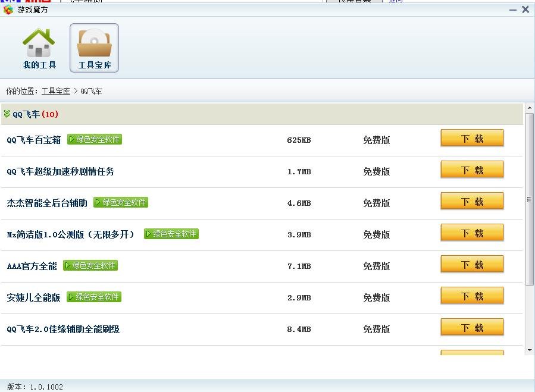Open the 工具宝库 breadcrumb link
This screenshot has height=392, width=535.
click(x=55, y=91)
